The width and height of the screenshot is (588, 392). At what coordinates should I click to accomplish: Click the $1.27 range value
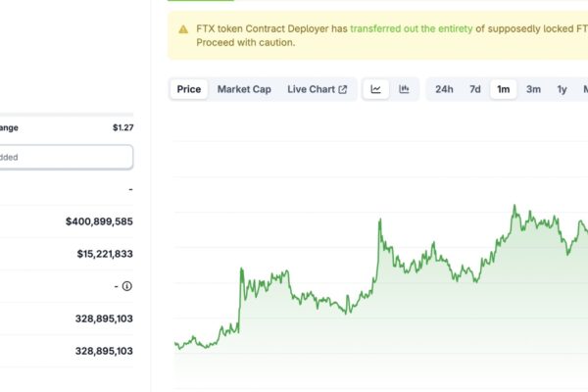(x=123, y=127)
